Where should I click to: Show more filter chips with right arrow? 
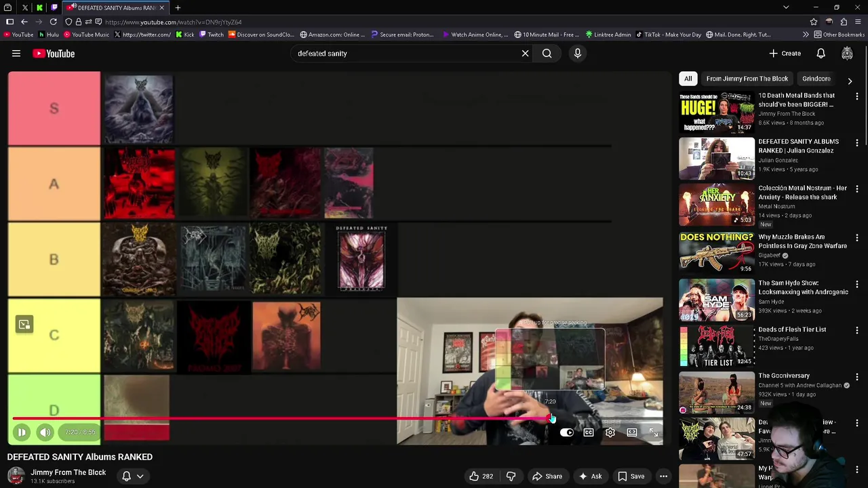point(850,81)
